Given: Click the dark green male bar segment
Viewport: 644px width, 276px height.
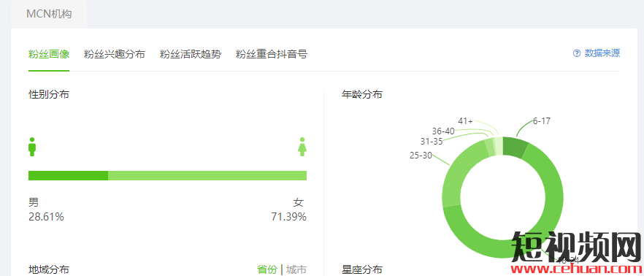Looking at the screenshot, I should coord(68,175).
